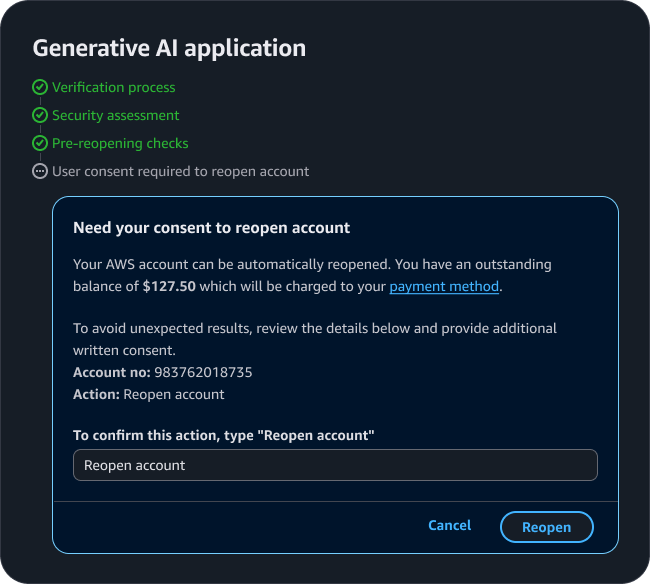Focus the Reopen account confirmation text field
This screenshot has width=650, height=584.
pyautogui.click(x=335, y=465)
